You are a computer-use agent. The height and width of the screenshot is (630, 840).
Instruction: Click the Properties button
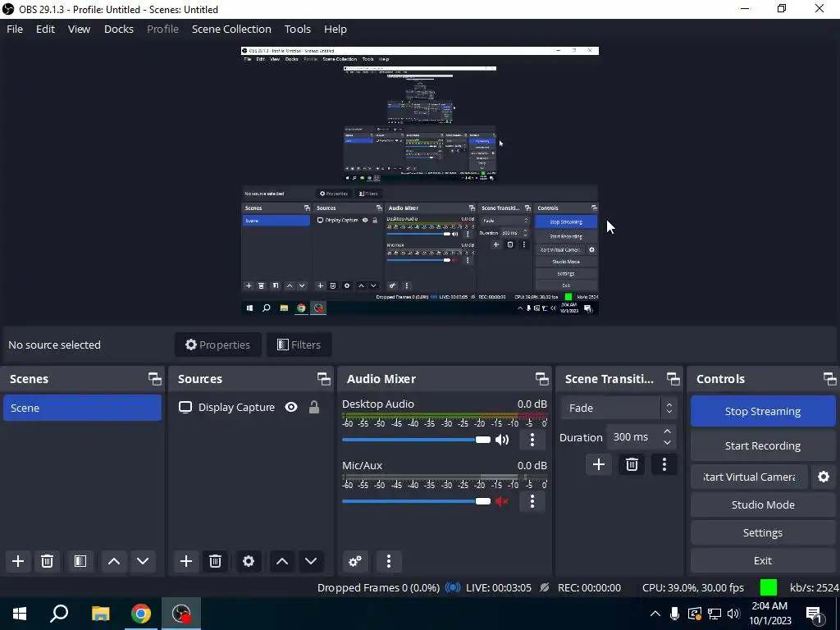pos(217,345)
